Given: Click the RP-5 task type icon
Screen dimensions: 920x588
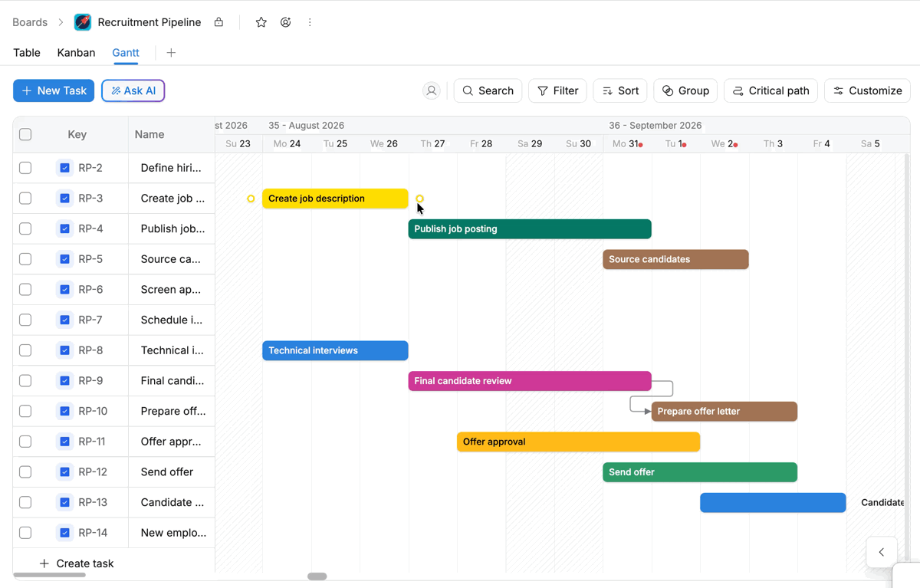Looking at the screenshot, I should (64, 259).
